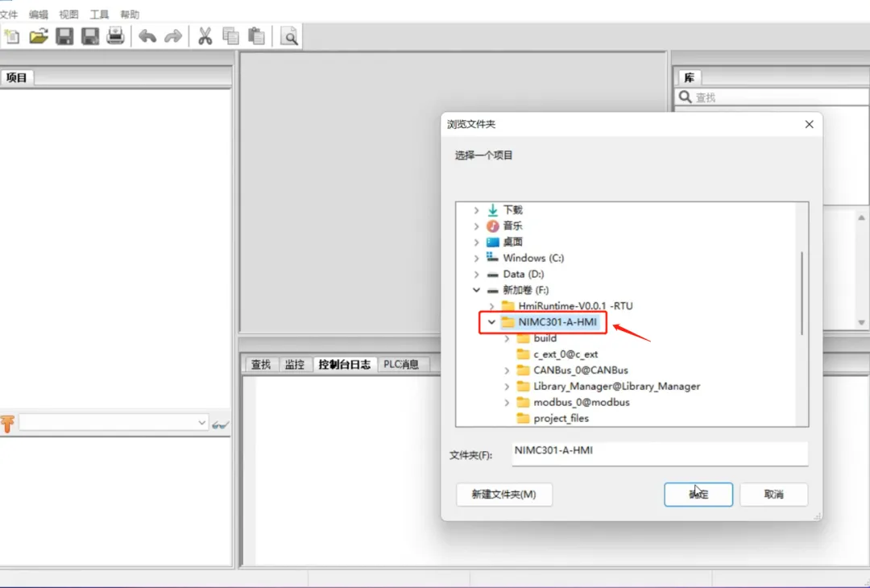
Task: Open the dropdown next to the orange icon
Action: tap(201, 423)
